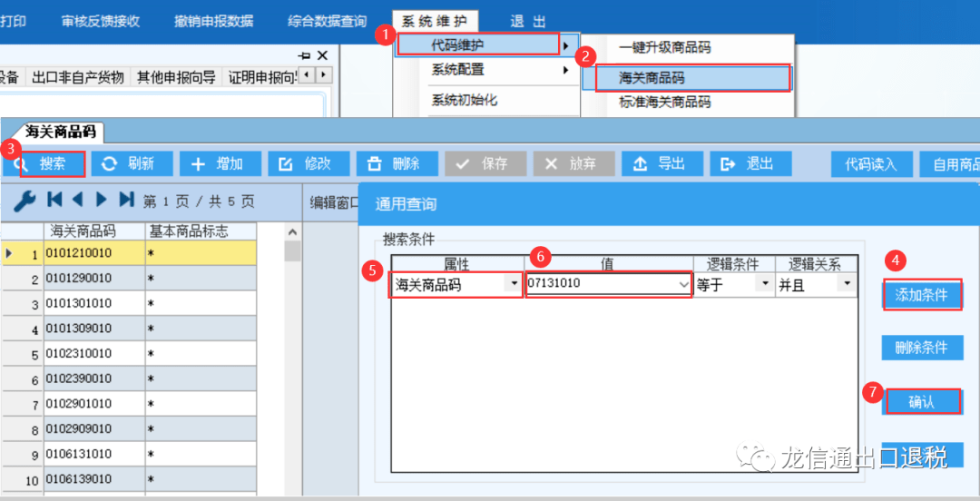Select row with code 0101290010
The height and width of the screenshot is (501, 980).
click(128, 278)
